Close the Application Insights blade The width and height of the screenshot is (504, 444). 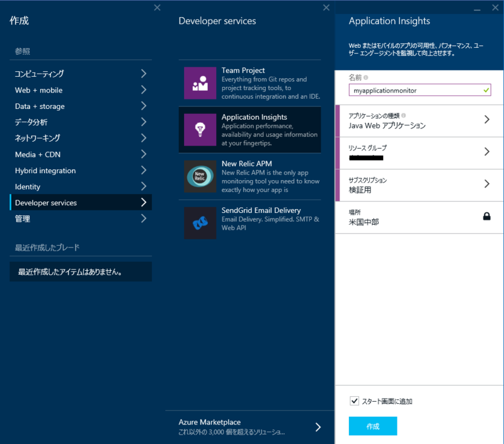[495, 8]
